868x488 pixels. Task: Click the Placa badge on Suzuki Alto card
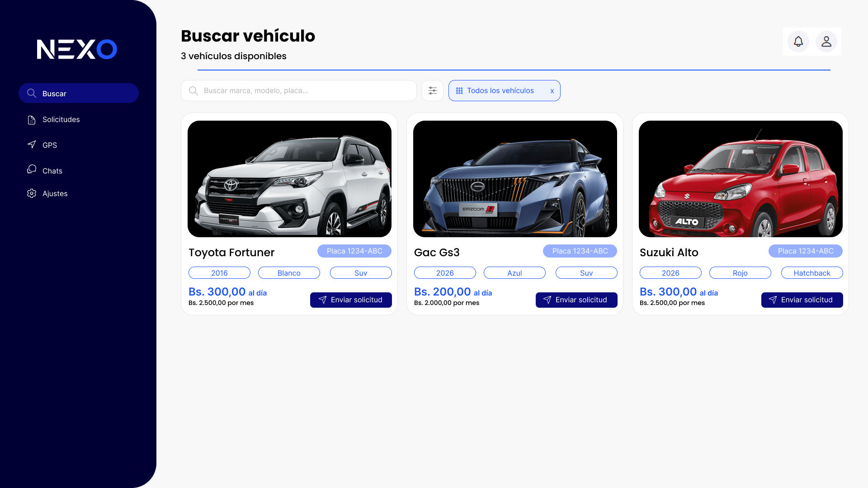click(x=806, y=251)
